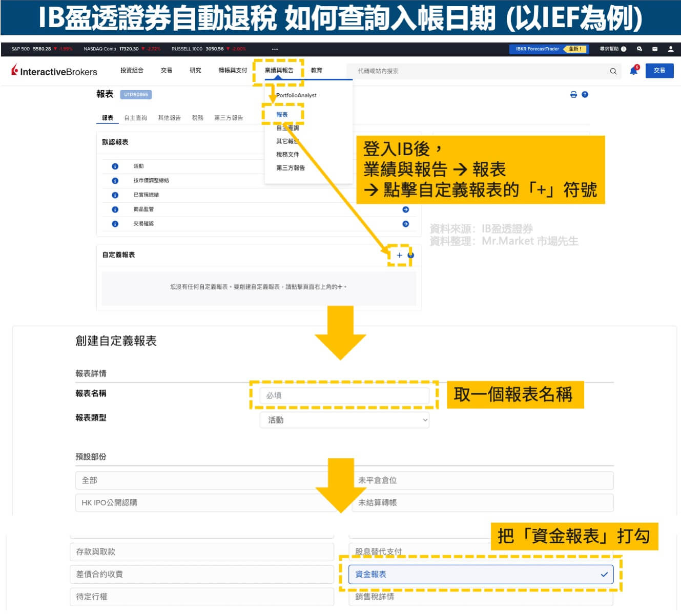Click the info icon for 商品監管
Screen dimensions: 681x616
click(x=115, y=209)
